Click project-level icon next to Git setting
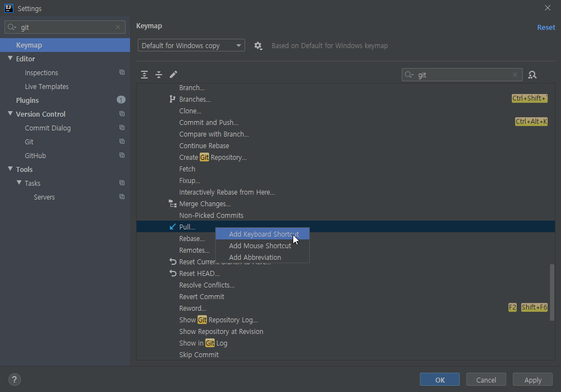The height and width of the screenshot is (392, 561). 122,142
